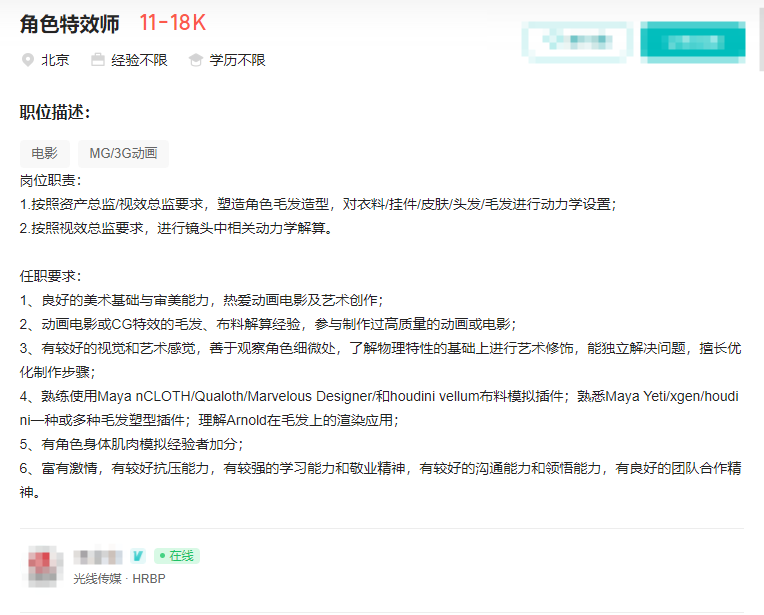Open the recruiter's avatar picture
This screenshot has height=615, width=764.
[x=43, y=566]
